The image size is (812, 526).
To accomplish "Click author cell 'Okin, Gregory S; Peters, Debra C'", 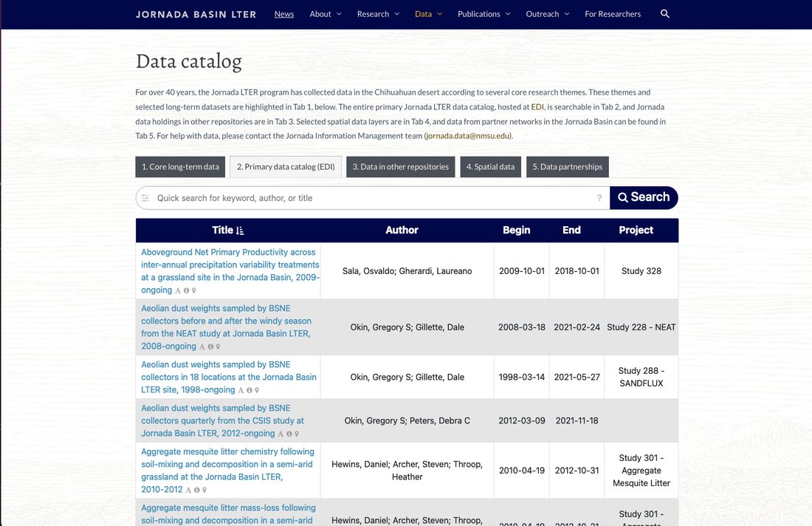I will pyautogui.click(x=407, y=421).
